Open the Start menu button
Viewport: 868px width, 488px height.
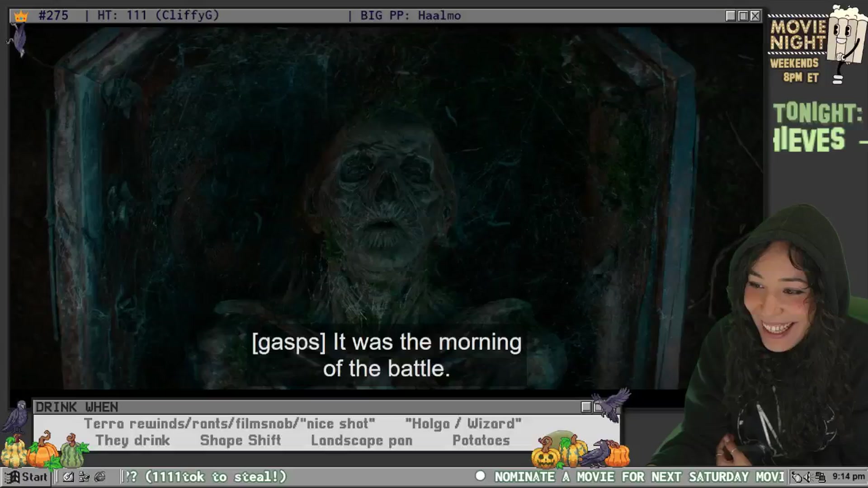click(26, 477)
